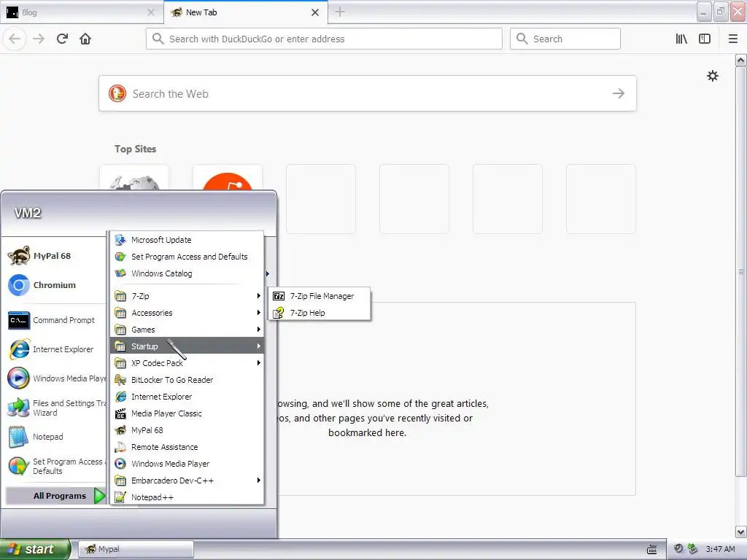747x560 pixels.
Task: Open Internet Explorer in programs list
Action: (187, 397)
